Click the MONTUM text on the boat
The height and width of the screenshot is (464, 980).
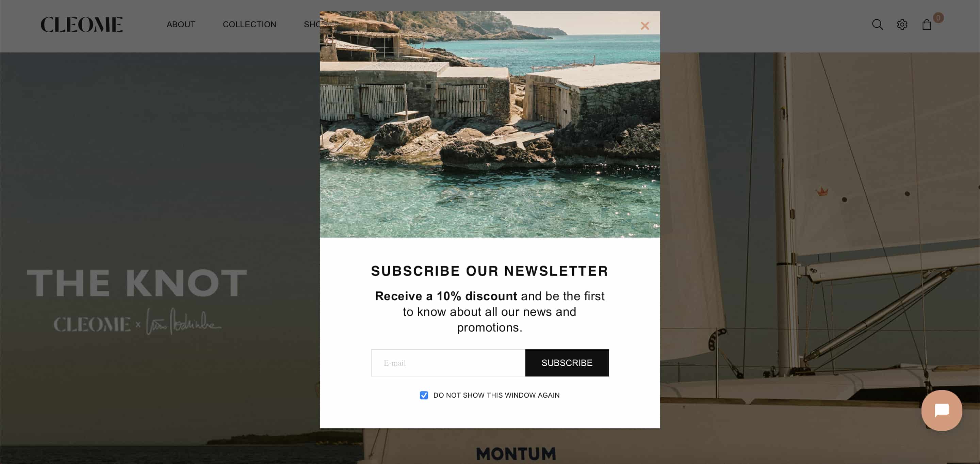pos(516,454)
